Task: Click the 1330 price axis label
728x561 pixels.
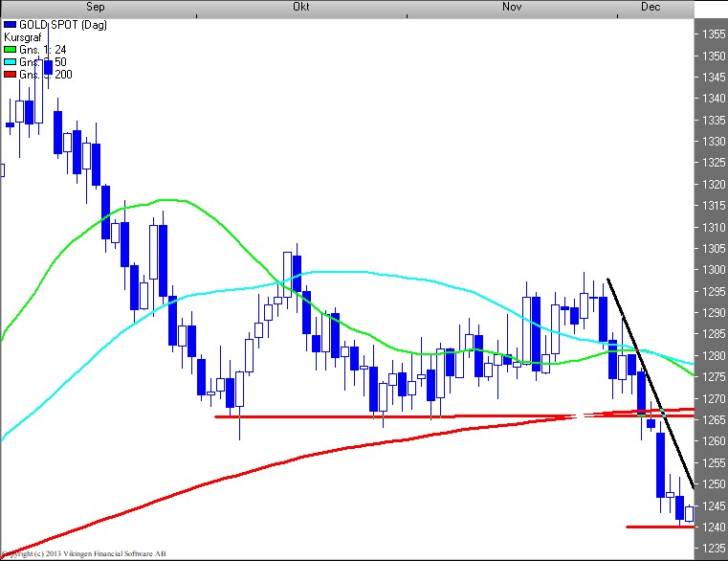Action: tap(713, 142)
